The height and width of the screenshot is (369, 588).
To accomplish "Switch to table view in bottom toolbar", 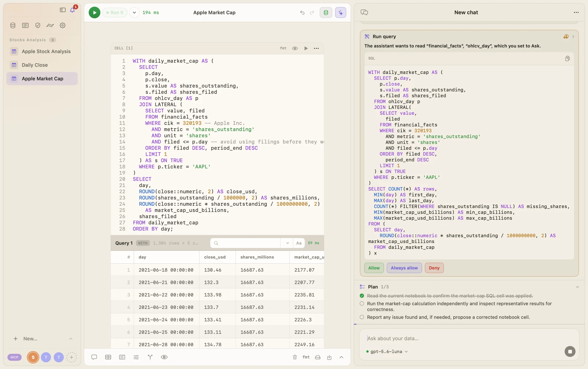I will 108,357.
